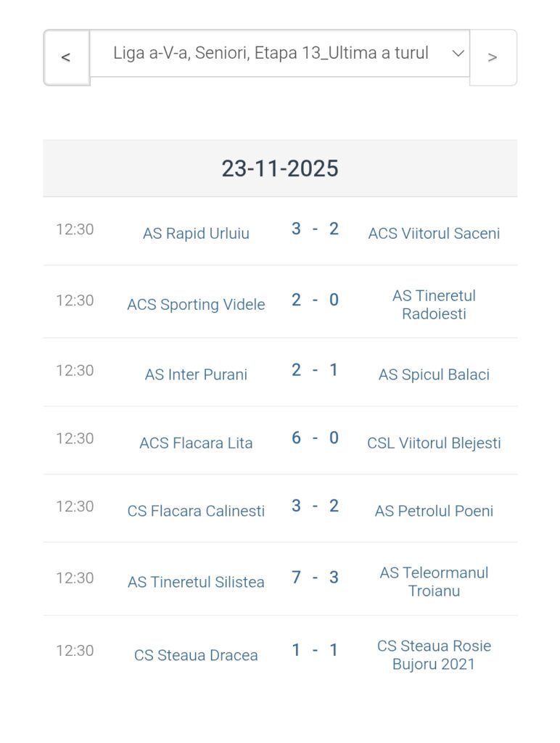Click CS Flacara Calinesti team link
This screenshot has width=560, height=743.
click(196, 511)
